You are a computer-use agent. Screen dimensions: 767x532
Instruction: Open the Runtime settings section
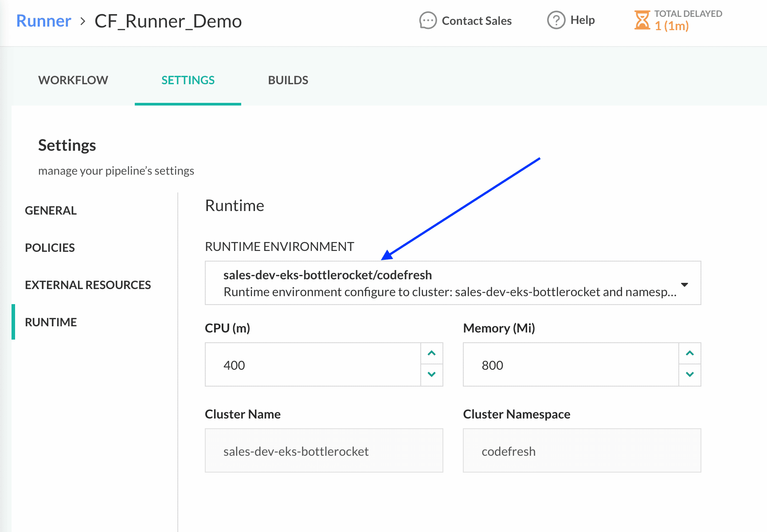tap(51, 322)
